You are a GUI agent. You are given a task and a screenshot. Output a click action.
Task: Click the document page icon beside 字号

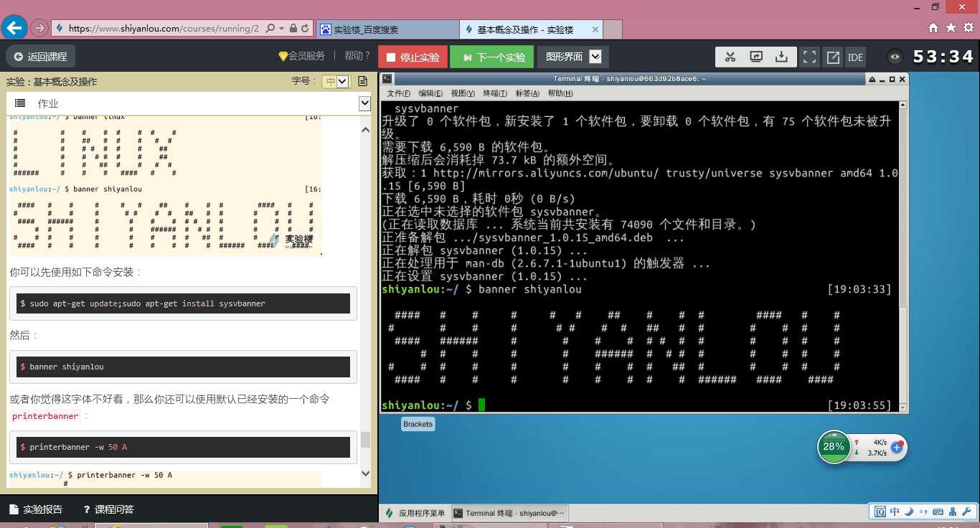pyautogui.click(x=363, y=81)
